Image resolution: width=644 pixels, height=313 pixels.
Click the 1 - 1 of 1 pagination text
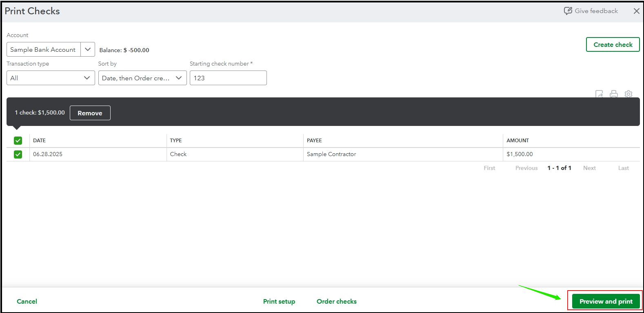[559, 168]
